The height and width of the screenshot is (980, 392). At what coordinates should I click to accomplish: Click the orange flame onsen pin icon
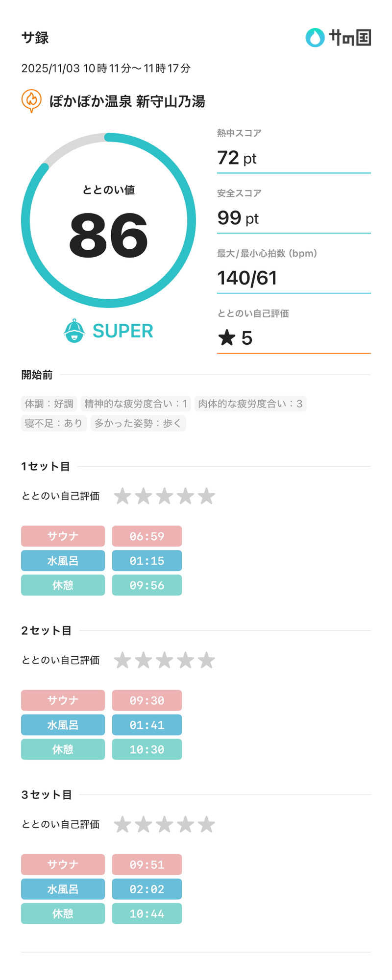(x=31, y=100)
